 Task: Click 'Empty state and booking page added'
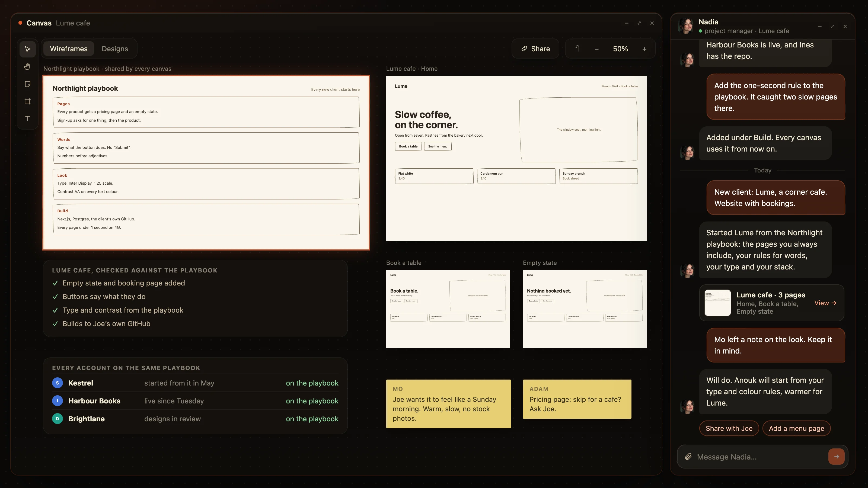pyautogui.click(x=124, y=283)
